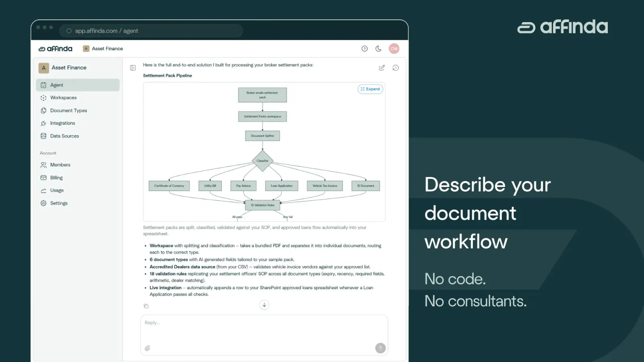Click the Usage chart icon
This screenshot has height=362, width=644.
[43, 190]
